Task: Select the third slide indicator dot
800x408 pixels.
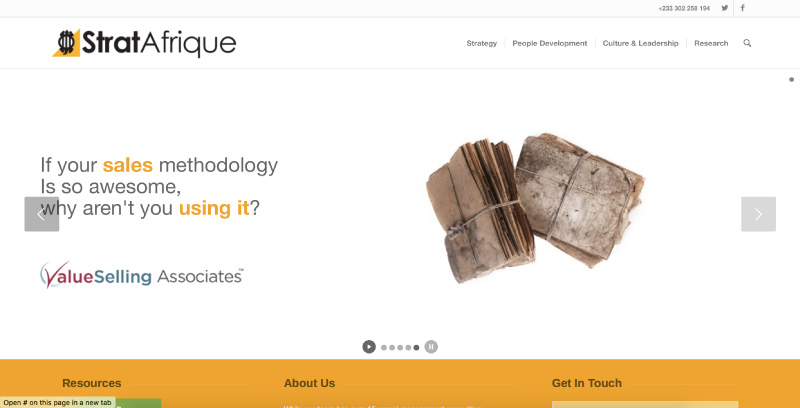Action: pos(400,347)
